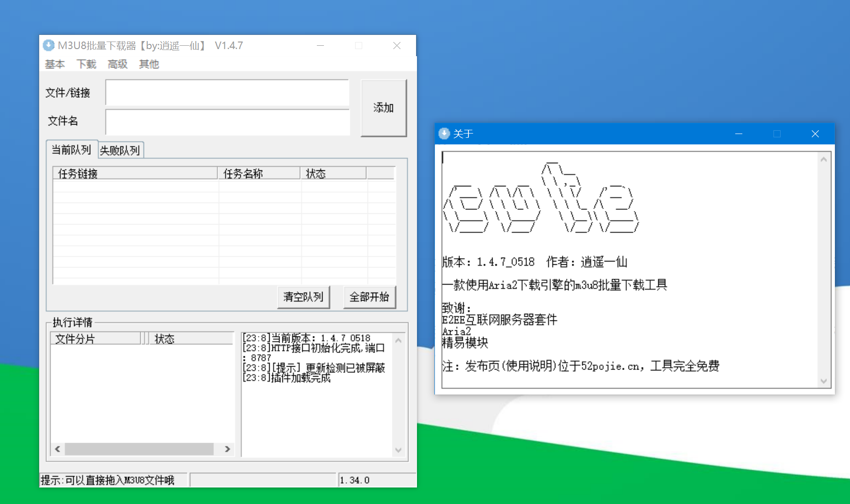Click log panel scroll-down arrow

pyautogui.click(x=398, y=450)
